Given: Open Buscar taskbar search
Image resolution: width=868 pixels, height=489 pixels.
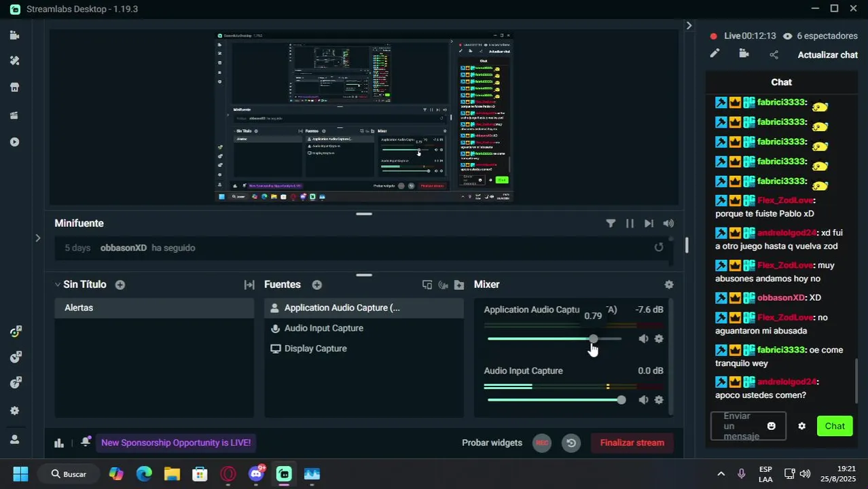Looking at the screenshot, I should pos(68,474).
